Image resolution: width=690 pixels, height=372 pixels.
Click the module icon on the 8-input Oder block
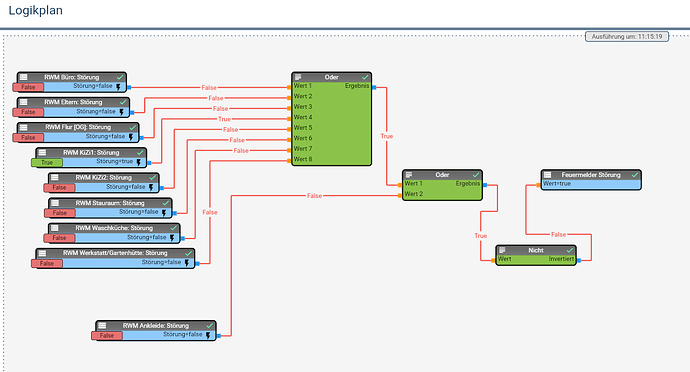[298, 77]
